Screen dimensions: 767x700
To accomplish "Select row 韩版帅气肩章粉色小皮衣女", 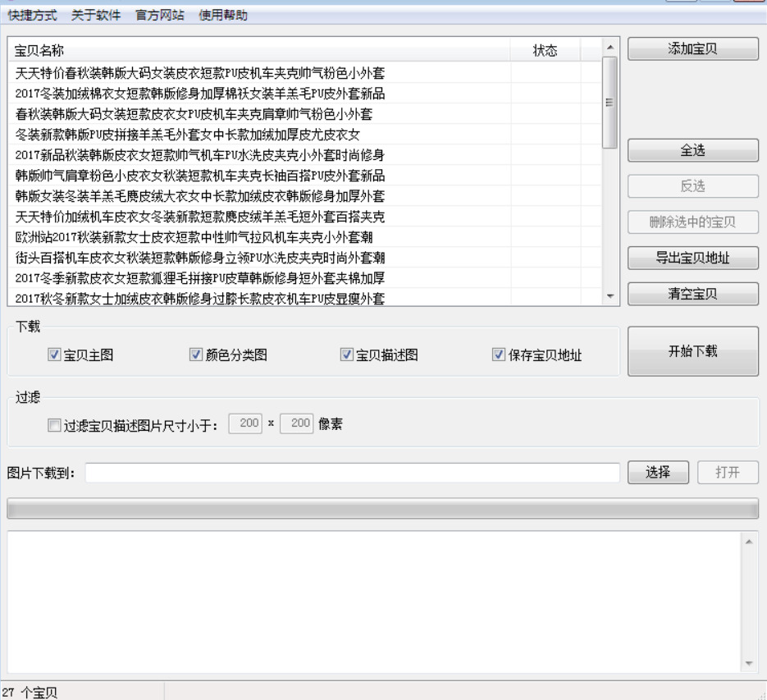I will pyautogui.click(x=304, y=176).
